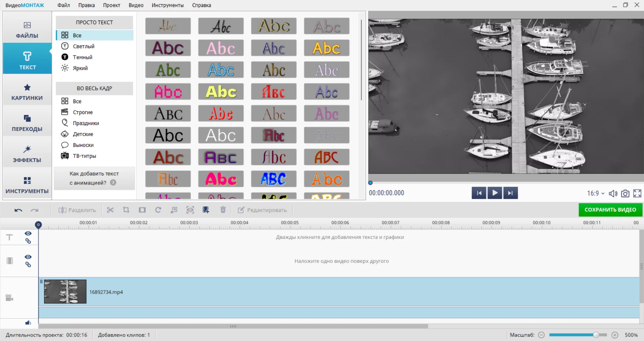Click the redo arrow icon
The width and height of the screenshot is (644, 341).
coord(35,210)
